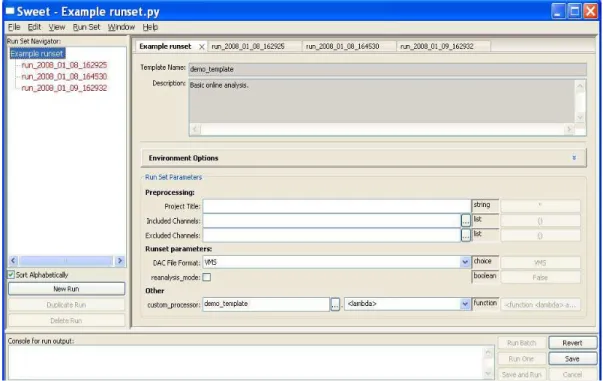
Task: Select run_2008_01_09_162932 in the navigator tree
Action: (64, 88)
